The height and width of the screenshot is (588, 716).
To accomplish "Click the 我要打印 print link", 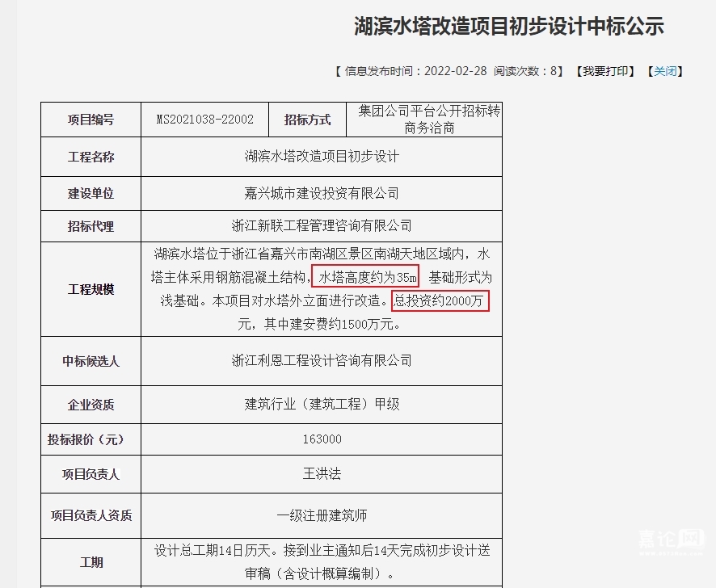I will tap(605, 71).
